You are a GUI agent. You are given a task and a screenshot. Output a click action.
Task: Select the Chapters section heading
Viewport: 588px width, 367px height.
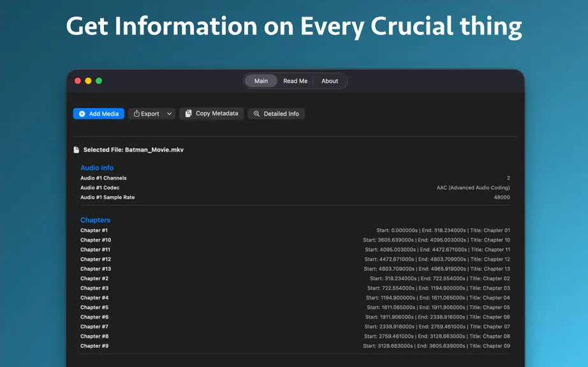point(95,220)
